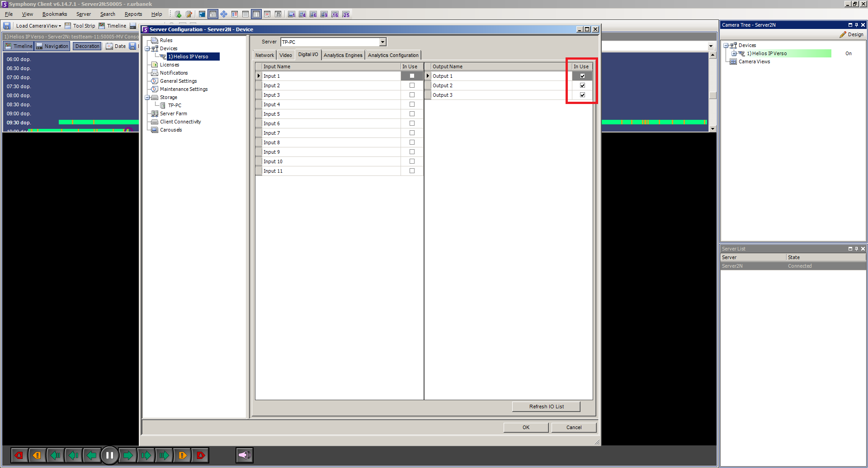Click the Design pencil icon
Viewport: 868px width, 468px height.
(x=843, y=34)
